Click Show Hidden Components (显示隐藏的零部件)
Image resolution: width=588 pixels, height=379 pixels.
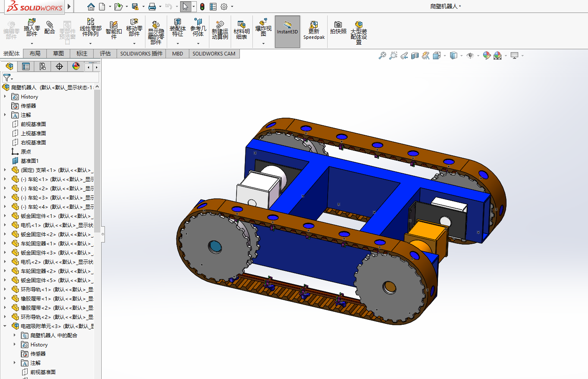tap(156, 33)
